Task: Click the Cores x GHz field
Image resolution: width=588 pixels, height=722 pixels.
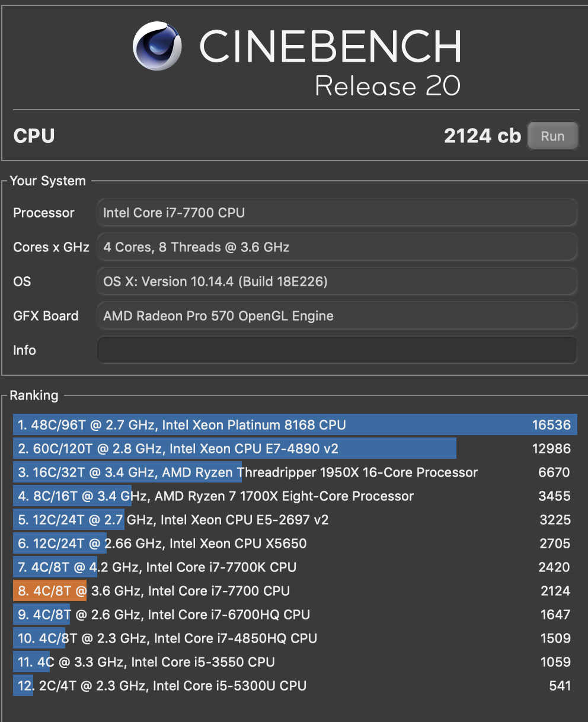Action: (337, 247)
